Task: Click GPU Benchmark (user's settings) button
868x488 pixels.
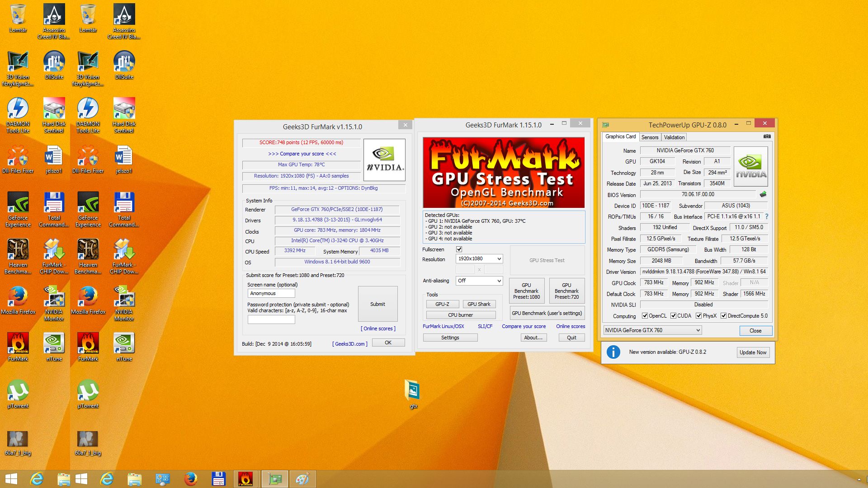Action: click(547, 313)
